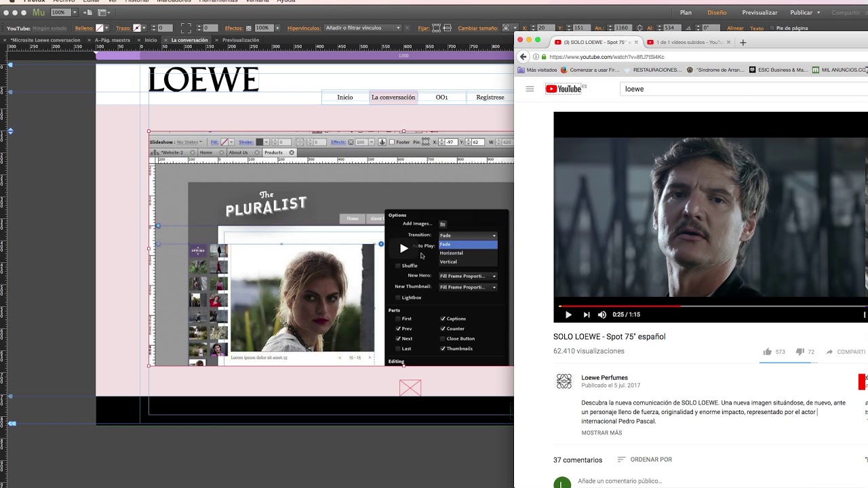Go to the YouTube home logo
This screenshot has width=868, height=488.
(x=564, y=89)
